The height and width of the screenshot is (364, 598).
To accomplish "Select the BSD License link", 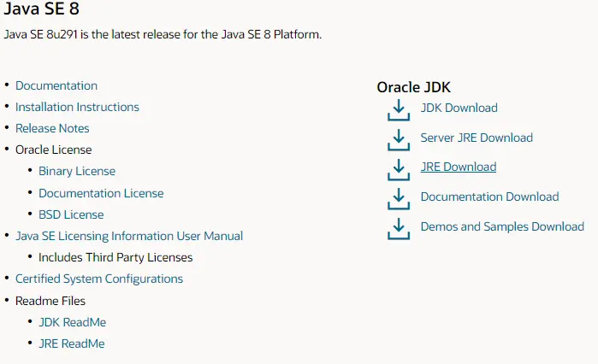I will tap(71, 214).
